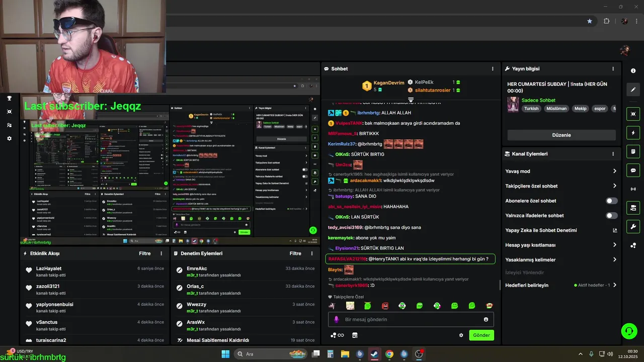Screen dimensions: 644x362
Task: Open Windows Start menu
Action: pyautogui.click(x=225, y=354)
